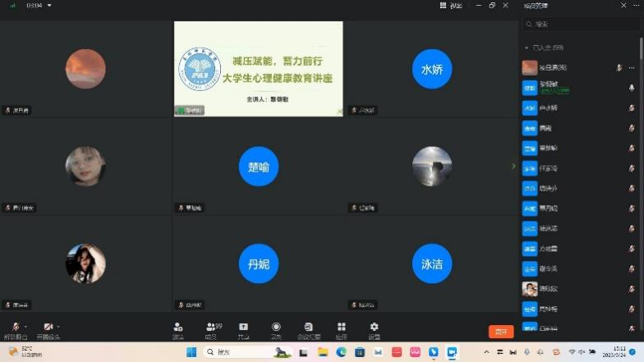Open Microsoft Edge from the taskbar
The height and width of the screenshot is (362, 644).
coord(342,352)
